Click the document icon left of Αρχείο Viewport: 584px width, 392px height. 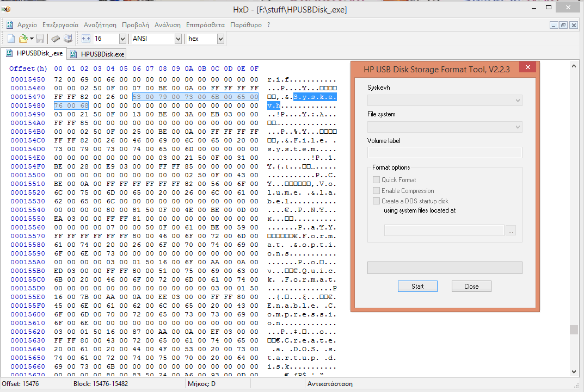click(x=10, y=25)
